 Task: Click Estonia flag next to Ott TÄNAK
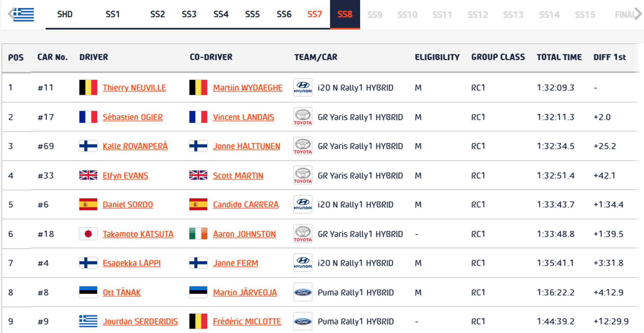click(x=88, y=292)
